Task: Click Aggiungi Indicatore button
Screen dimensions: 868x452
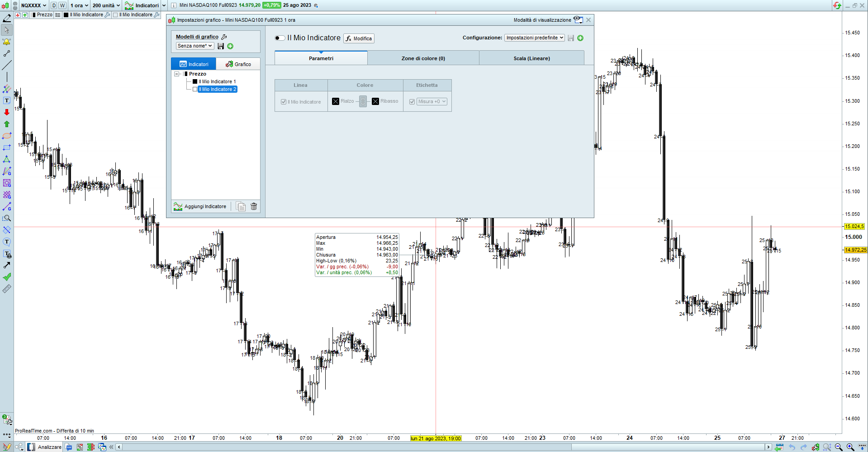Action: [200, 206]
